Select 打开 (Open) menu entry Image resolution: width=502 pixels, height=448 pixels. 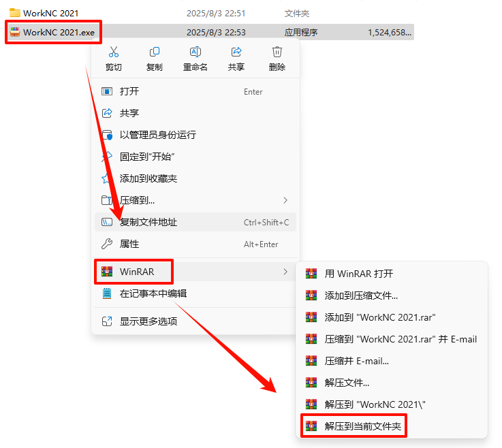(195, 91)
